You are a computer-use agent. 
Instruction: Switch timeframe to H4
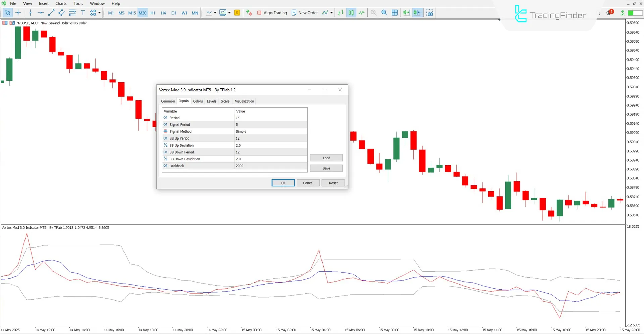coord(163,13)
